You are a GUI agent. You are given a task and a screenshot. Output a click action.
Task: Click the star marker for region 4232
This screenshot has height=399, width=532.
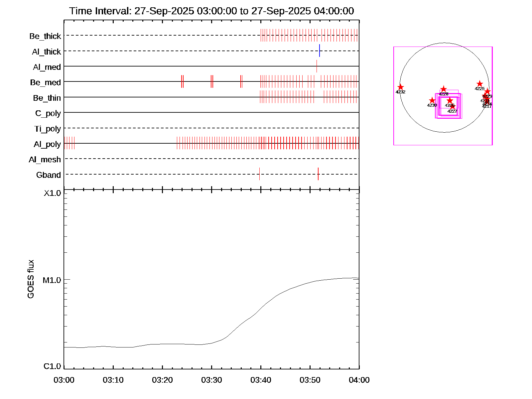pyautogui.click(x=401, y=87)
